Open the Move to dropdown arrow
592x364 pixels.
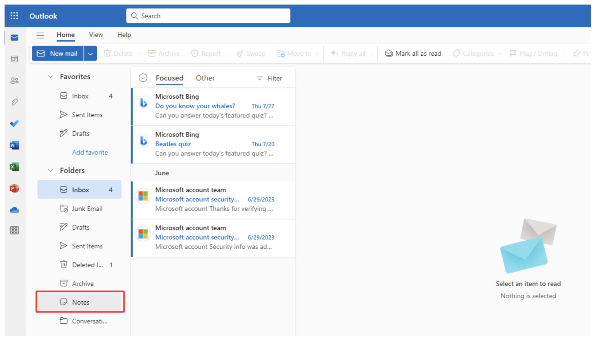(x=317, y=54)
